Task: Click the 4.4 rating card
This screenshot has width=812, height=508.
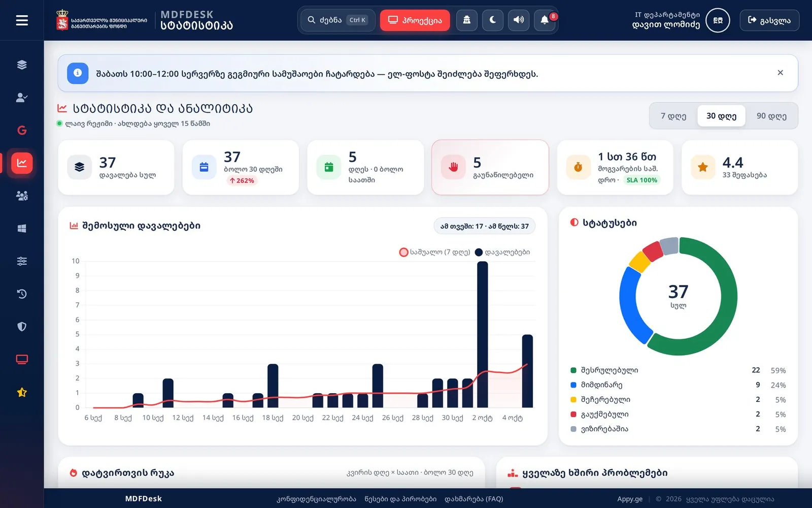Action: click(739, 167)
